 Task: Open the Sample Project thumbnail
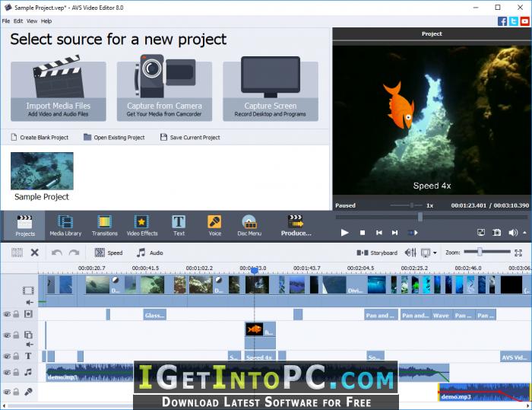(x=42, y=171)
